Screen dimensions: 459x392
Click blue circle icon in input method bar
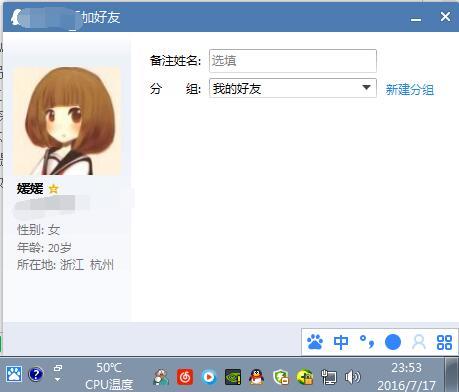click(393, 342)
